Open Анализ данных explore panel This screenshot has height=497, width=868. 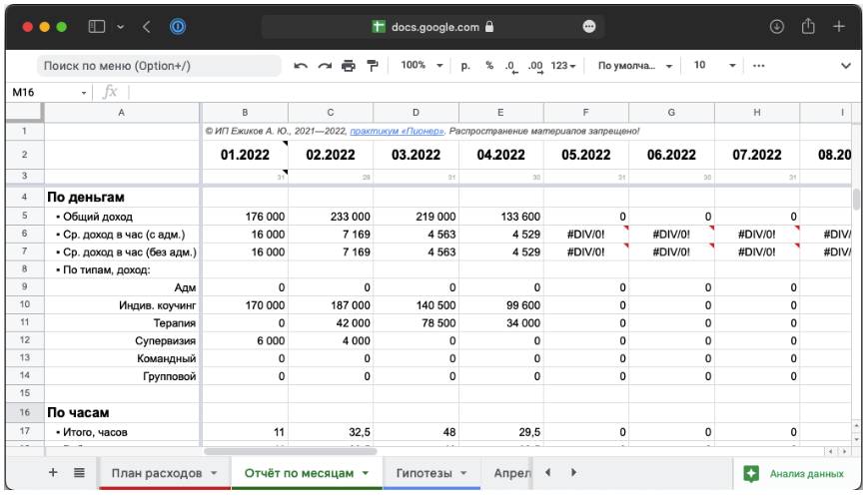794,474
